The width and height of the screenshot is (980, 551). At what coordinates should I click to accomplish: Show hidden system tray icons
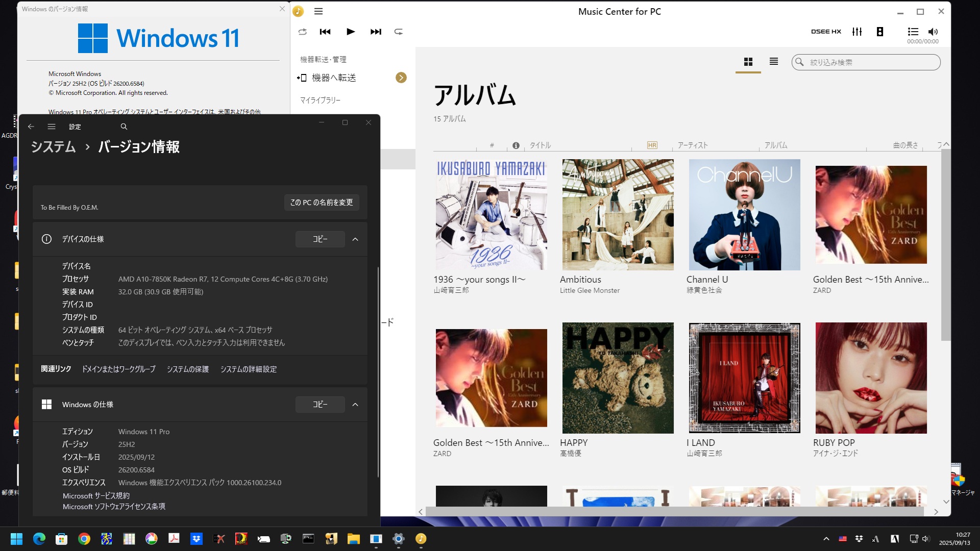(826, 539)
